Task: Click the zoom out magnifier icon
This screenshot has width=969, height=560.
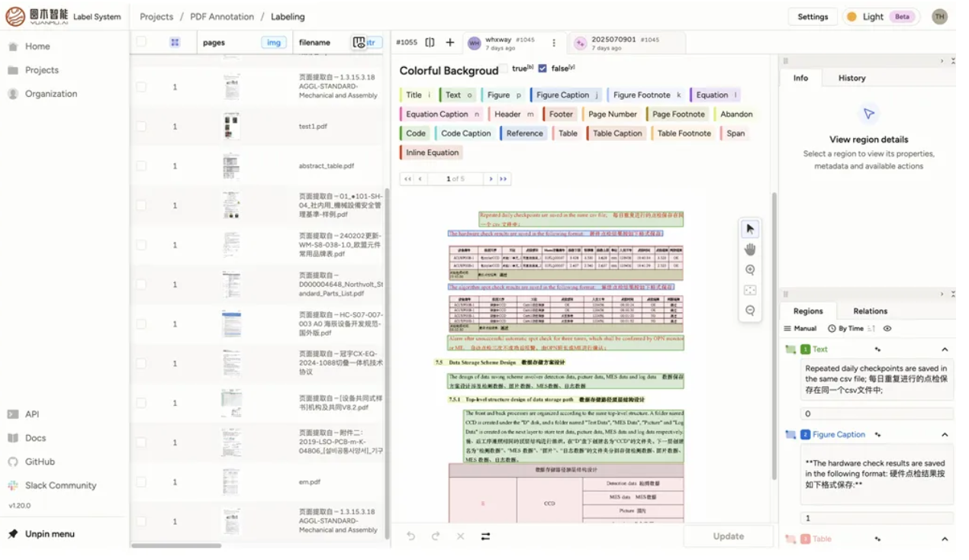Action: point(750,311)
